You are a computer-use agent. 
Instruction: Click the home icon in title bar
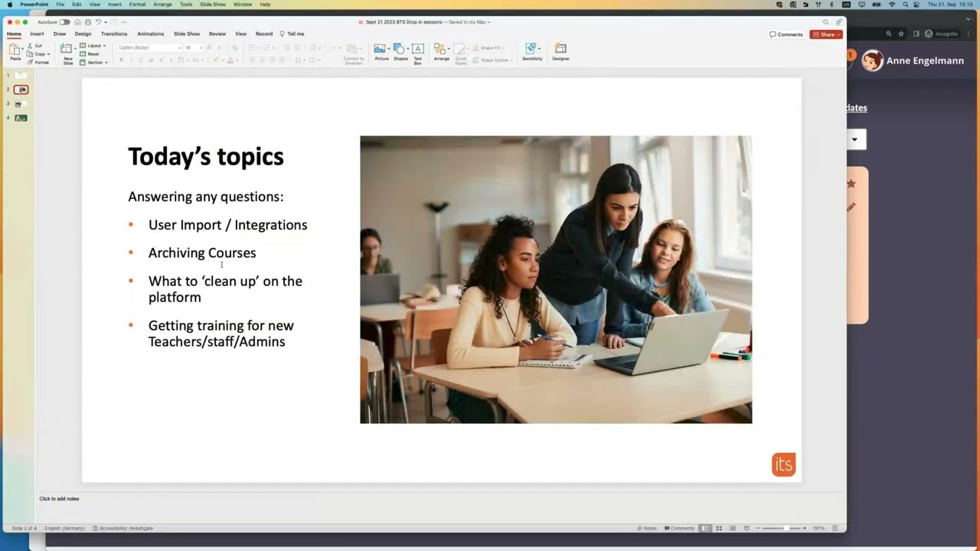[77, 22]
